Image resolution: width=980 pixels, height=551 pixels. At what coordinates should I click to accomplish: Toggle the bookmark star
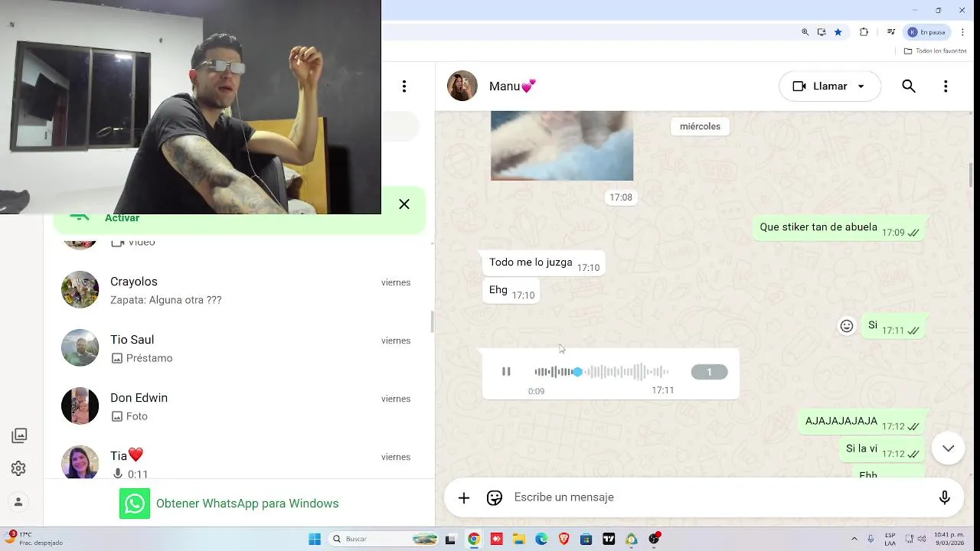838,32
